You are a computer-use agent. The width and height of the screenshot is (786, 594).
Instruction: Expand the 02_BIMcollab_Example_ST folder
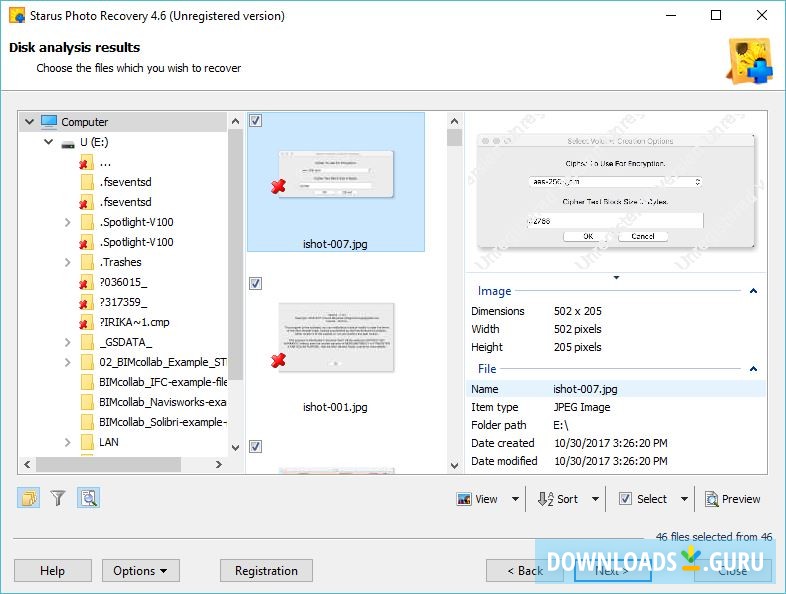point(68,362)
